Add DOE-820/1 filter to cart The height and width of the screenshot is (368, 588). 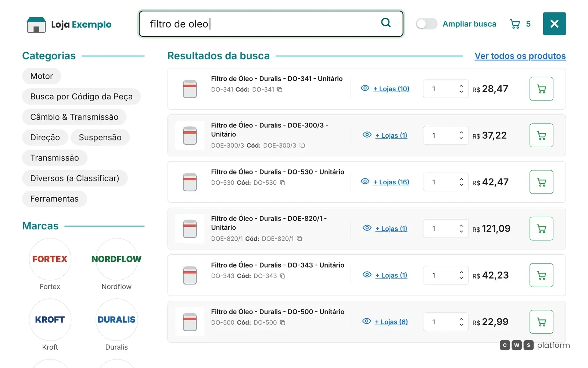click(x=541, y=229)
